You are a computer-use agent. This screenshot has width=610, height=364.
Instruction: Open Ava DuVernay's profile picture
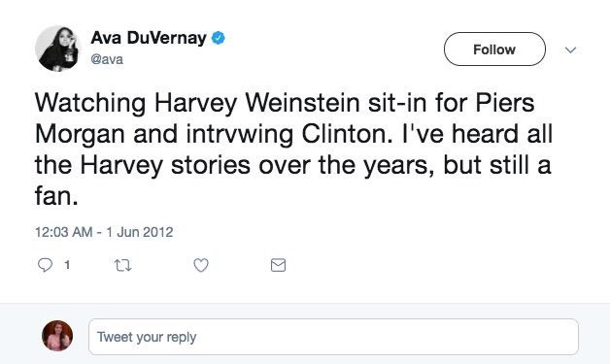tap(57, 49)
